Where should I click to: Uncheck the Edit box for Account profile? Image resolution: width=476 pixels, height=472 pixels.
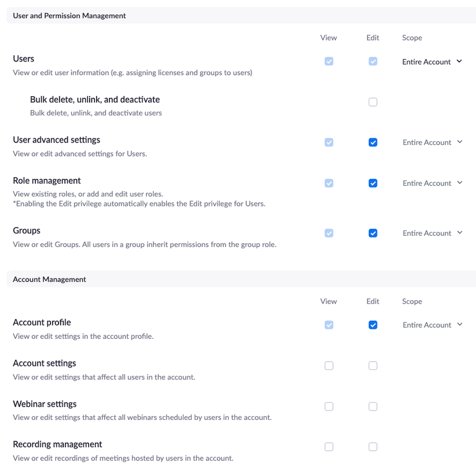point(373,324)
